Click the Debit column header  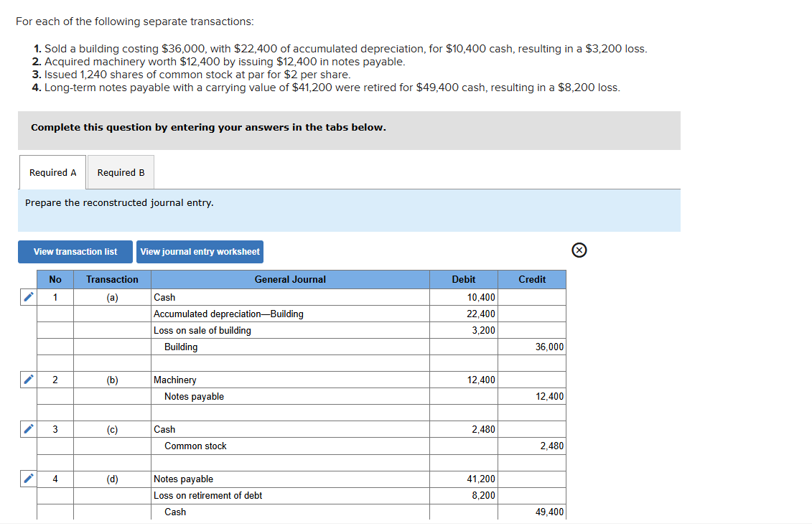click(464, 279)
